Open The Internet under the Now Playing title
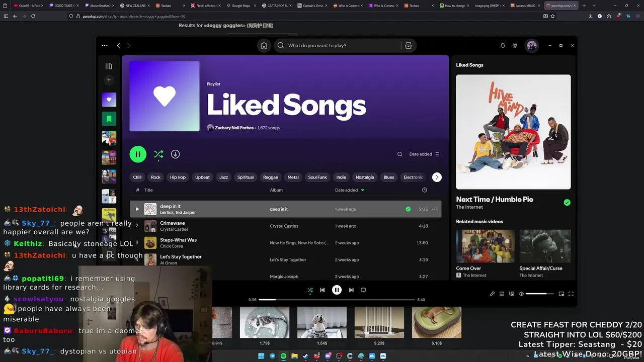Image resolution: width=644 pixels, height=362 pixels. click(x=469, y=207)
